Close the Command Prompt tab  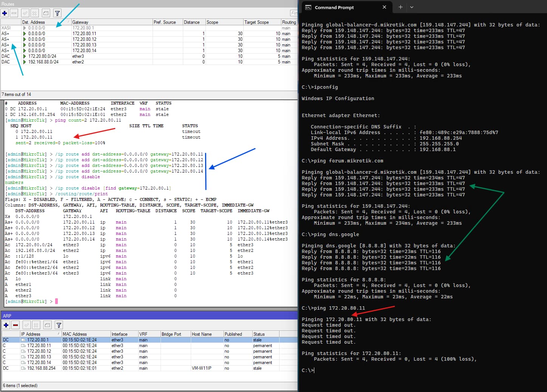tap(384, 7)
